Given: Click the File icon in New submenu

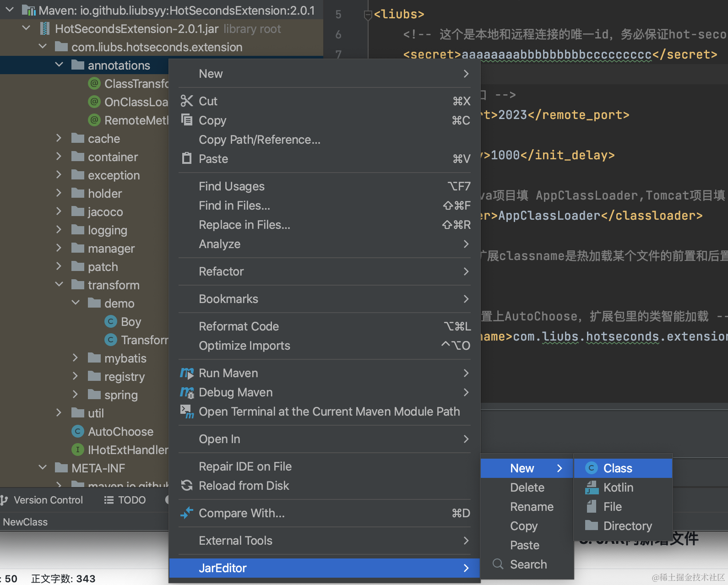Looking at the screenshot, I should pyautogui.click(x=592, y=506).
